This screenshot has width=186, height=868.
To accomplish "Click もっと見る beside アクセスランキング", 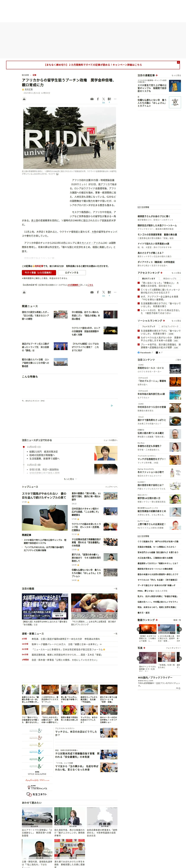I will point(176,273).
